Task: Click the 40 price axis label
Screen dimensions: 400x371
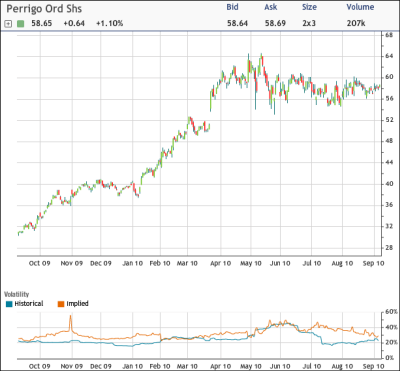Action: (389, 184)
